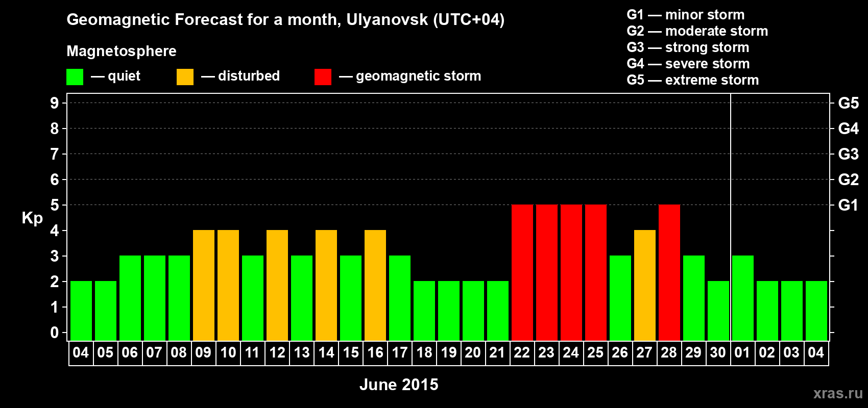Click the green bar above date 26

click(620, 298)
